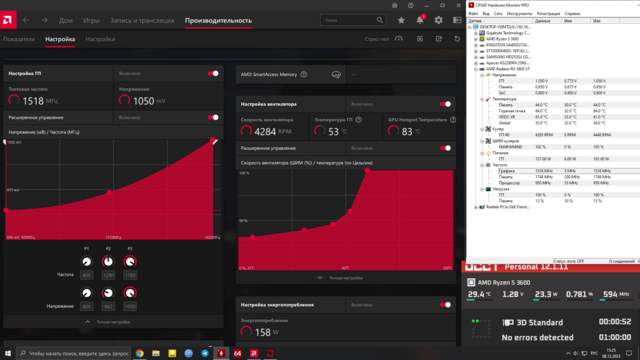Screen dimensions: 640x360
Task: Go forward with the right arrow
Action: click(44, 20)
